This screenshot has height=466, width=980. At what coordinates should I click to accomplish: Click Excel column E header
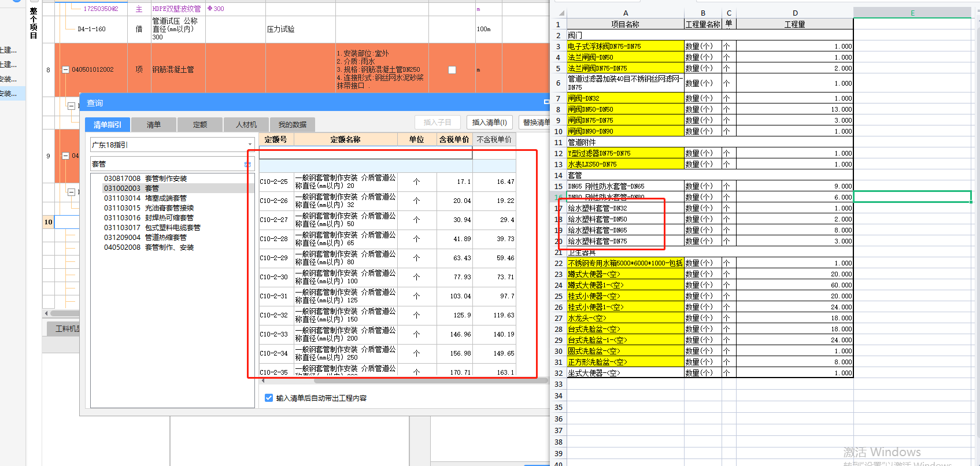(x=912, y=13)
